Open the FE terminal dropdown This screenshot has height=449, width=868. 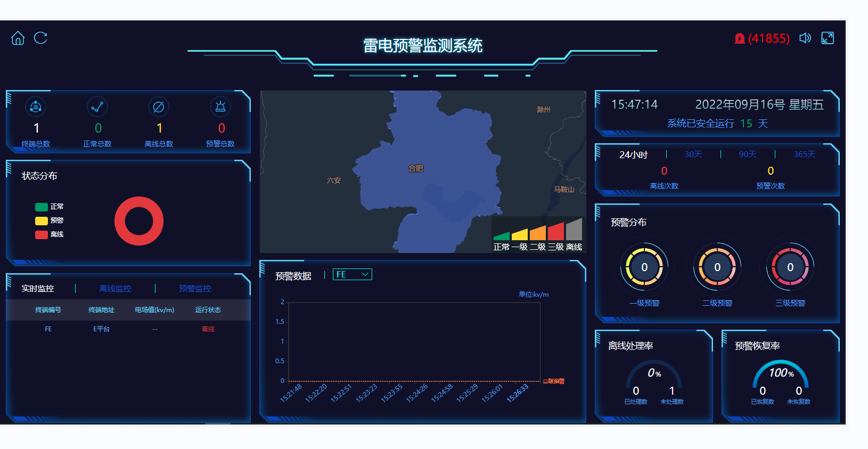[x=352, y=274]
